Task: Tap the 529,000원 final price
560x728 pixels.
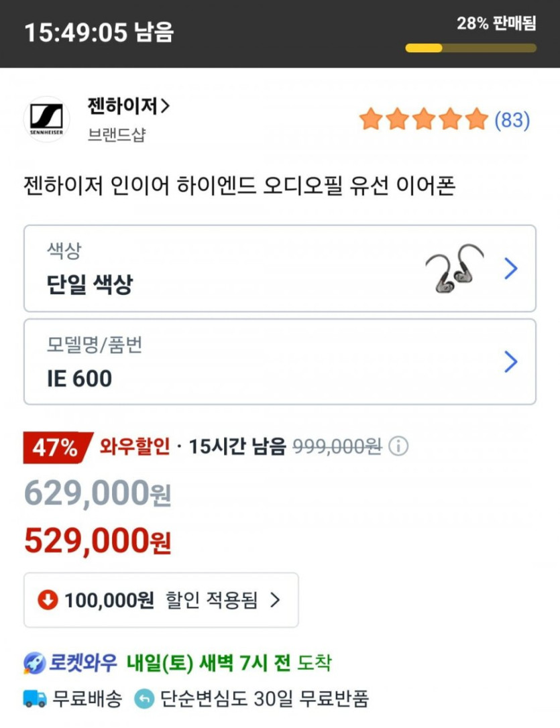Action: [x=98, y=541]
